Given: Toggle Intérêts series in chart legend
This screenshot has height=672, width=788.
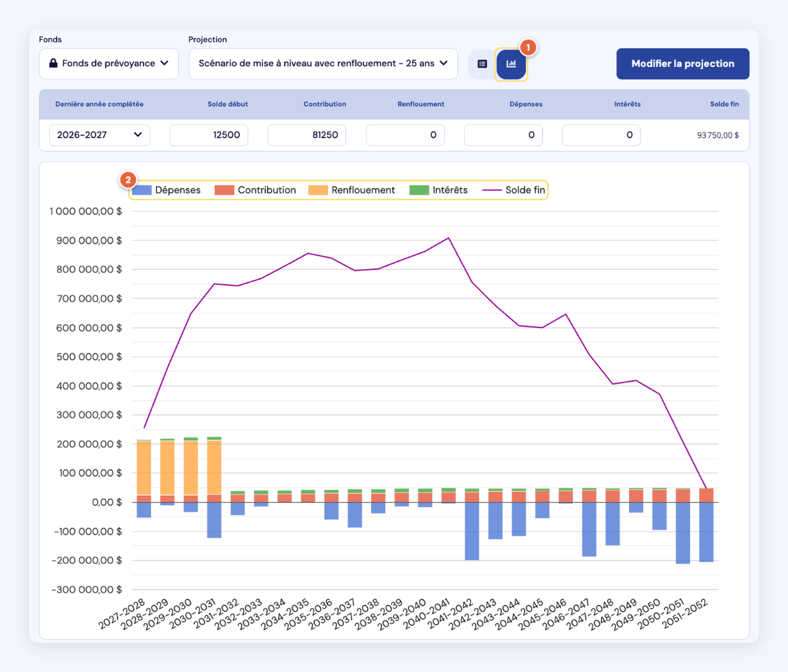Looking at the screenshot, I should coord(439,191).
